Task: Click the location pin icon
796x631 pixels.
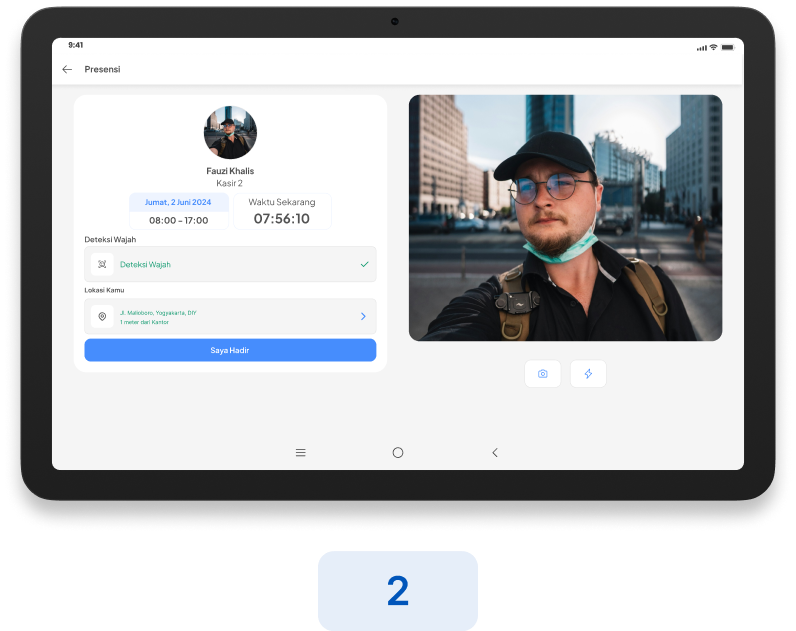Action: click(102, 317)
